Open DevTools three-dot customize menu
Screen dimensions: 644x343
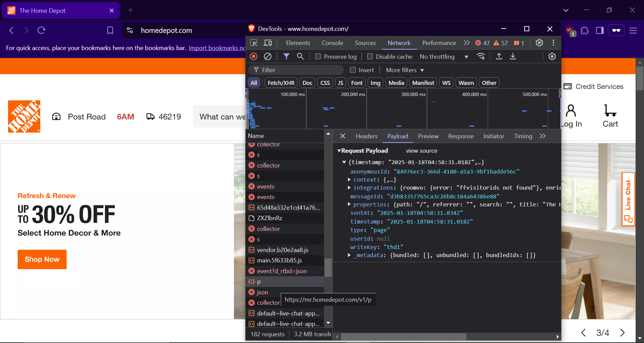coord(553,43)
